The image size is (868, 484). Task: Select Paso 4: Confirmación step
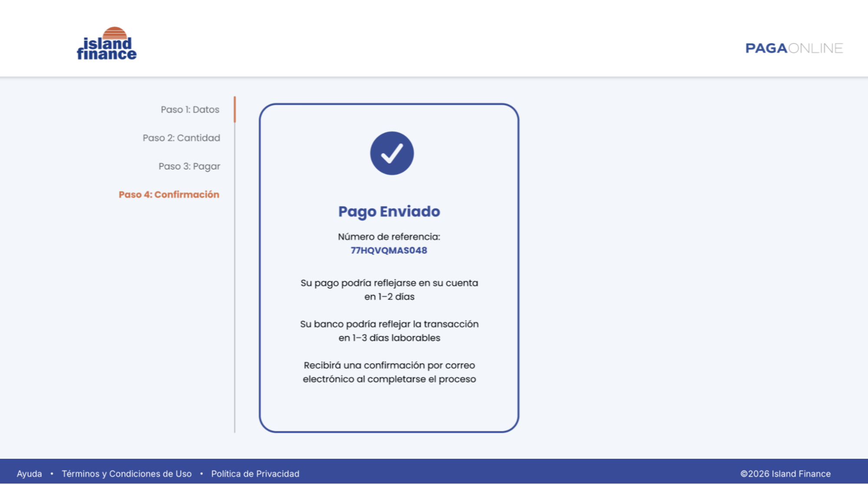(169, 194)
